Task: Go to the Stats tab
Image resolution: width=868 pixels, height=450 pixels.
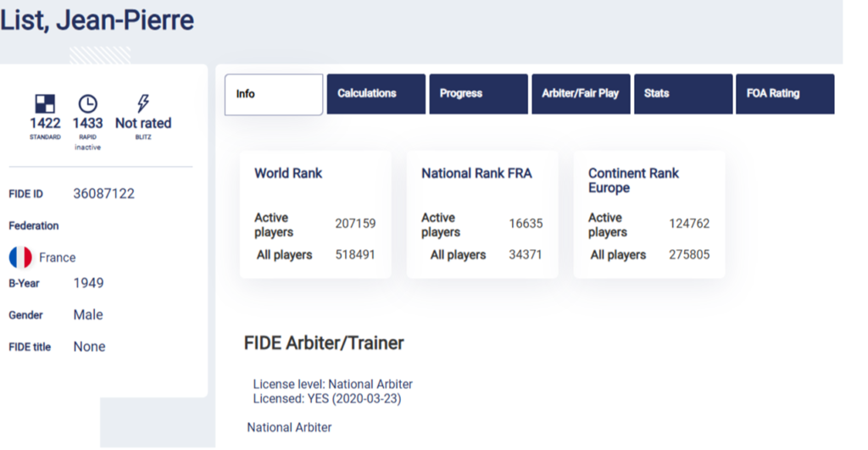Action: [683, 94]
